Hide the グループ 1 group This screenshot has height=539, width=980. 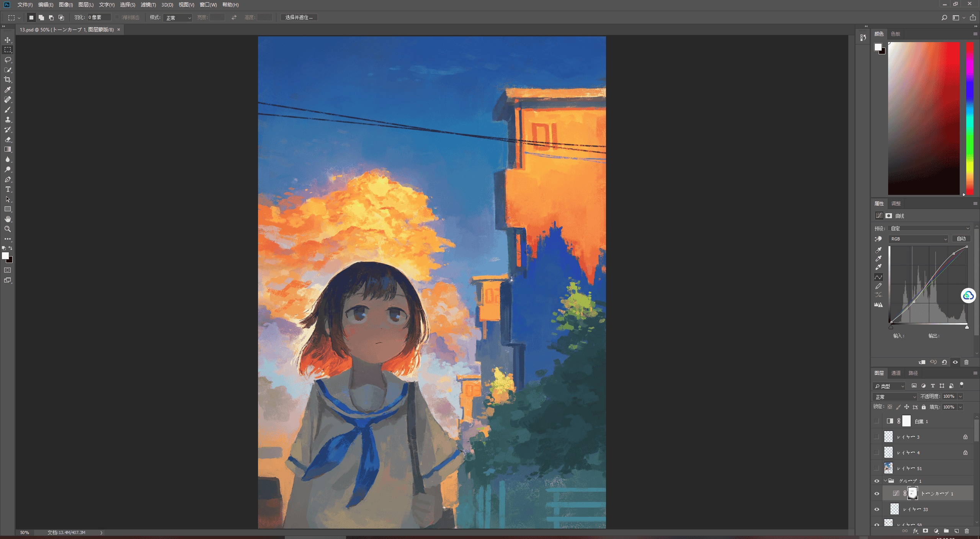pos(877,481)
